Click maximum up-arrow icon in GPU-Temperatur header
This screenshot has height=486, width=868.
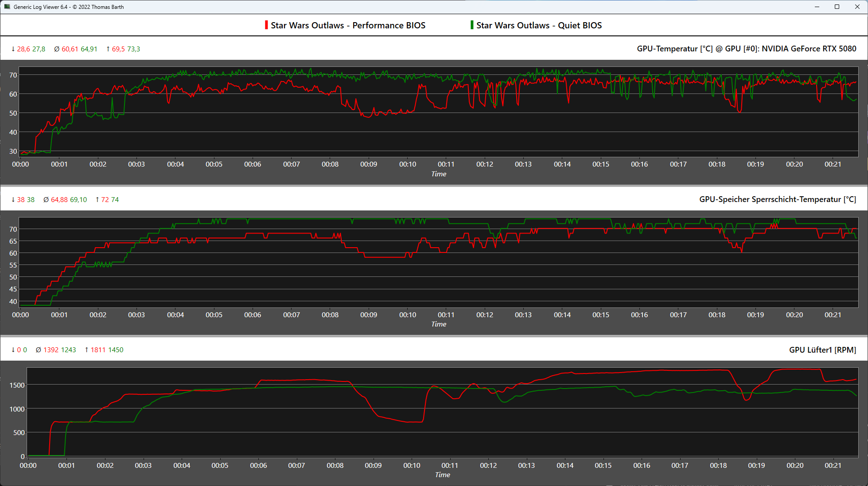(x=108, y=49)
